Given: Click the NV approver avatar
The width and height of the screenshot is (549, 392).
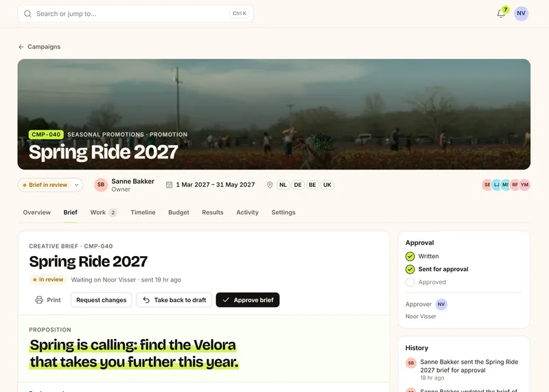Looking at the screenshot, I should click(x=441, y=304).
